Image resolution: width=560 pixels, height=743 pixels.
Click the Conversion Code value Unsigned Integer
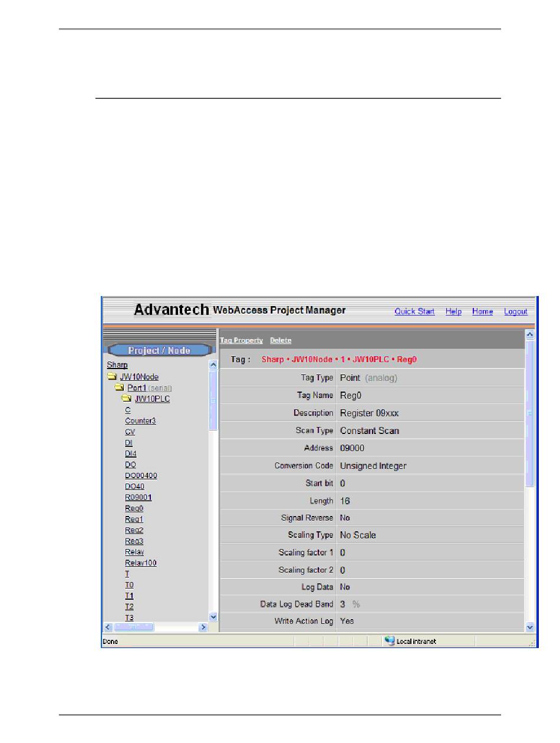[x=373, y=466]
